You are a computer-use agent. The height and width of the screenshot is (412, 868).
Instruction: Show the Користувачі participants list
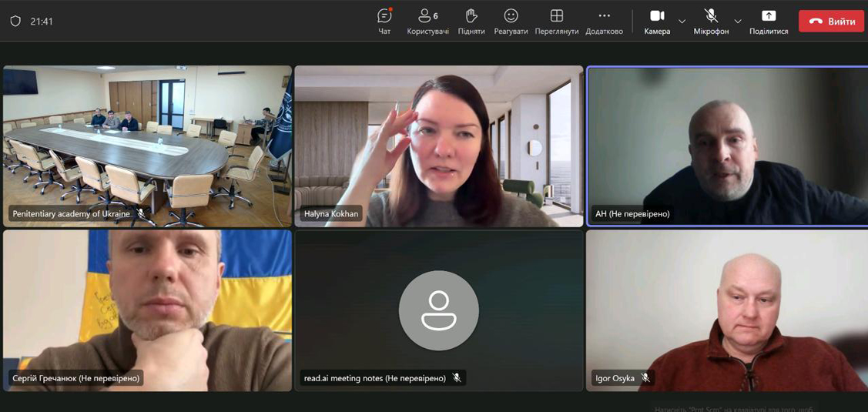click(x=427, y=22)
